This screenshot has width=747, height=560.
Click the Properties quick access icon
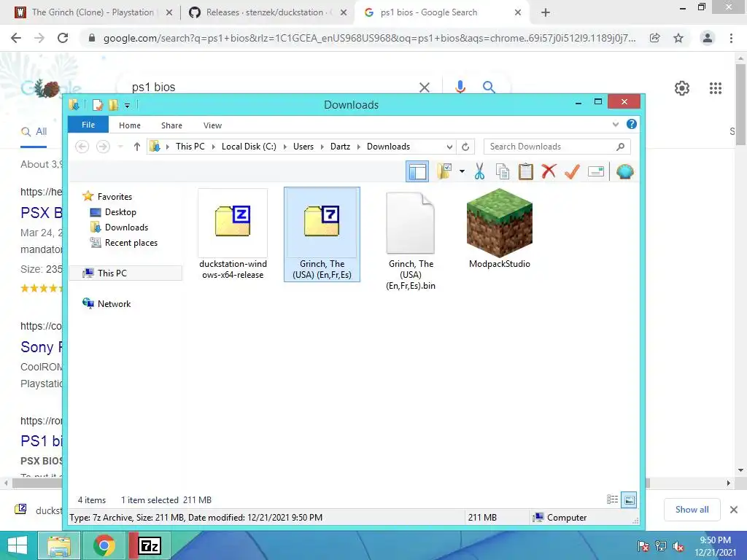[x=98, y=105]
